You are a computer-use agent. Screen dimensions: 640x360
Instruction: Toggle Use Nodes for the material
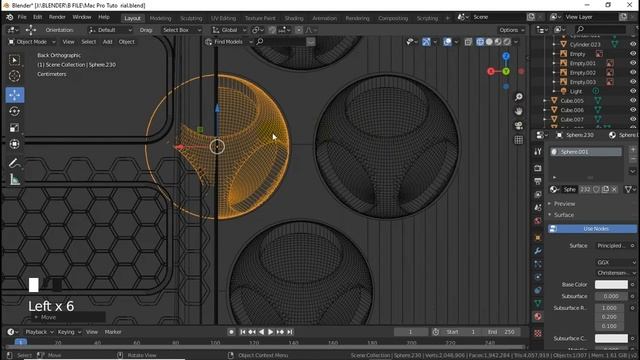coord(592,229)
